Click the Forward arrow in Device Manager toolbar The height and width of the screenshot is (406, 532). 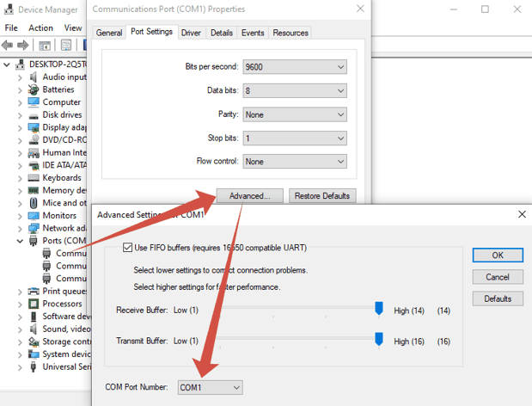[x=22, y=45]
